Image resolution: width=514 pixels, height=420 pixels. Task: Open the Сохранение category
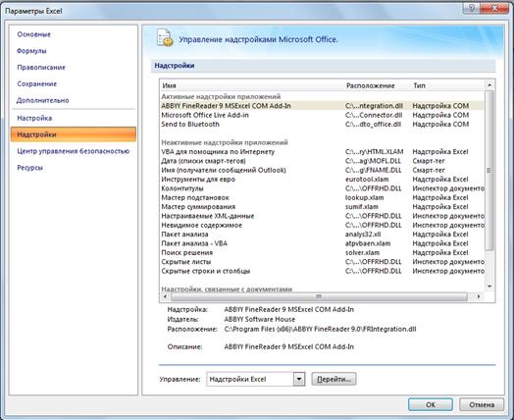click(x=36, y=83)
